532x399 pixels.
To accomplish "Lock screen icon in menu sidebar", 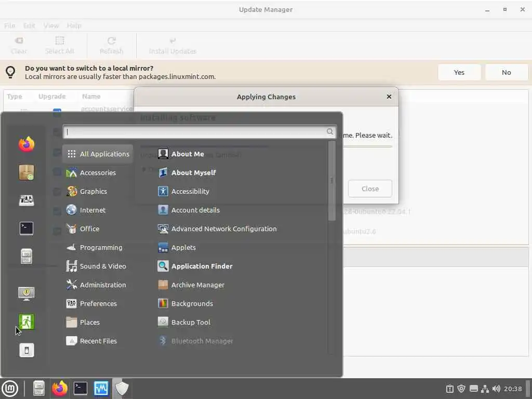I will click(x=26, y=294).
